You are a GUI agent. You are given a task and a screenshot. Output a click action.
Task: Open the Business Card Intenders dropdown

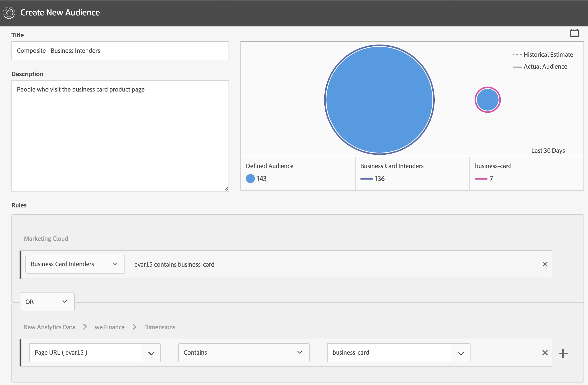point(75,264)
